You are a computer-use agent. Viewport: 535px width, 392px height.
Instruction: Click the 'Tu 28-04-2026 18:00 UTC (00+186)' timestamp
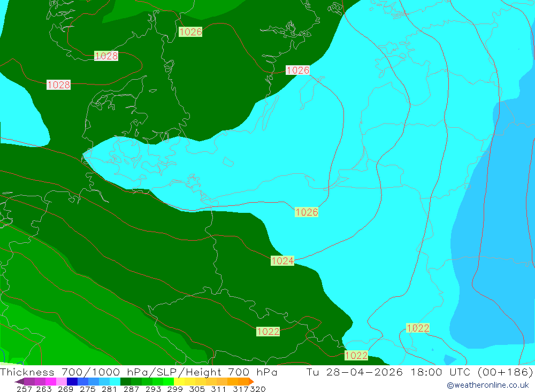pyautogui.click(x=419, y=372)
